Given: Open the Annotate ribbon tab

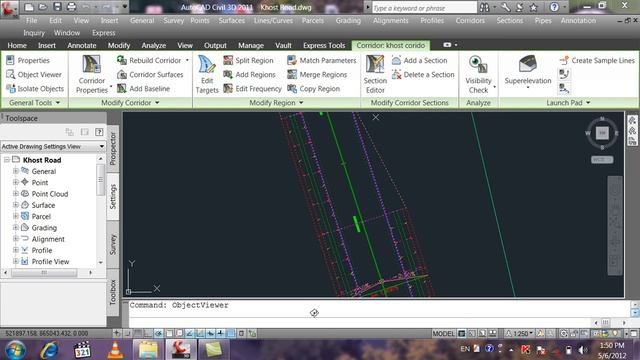Looking at the screenshot, I should (x=82, y=45).
